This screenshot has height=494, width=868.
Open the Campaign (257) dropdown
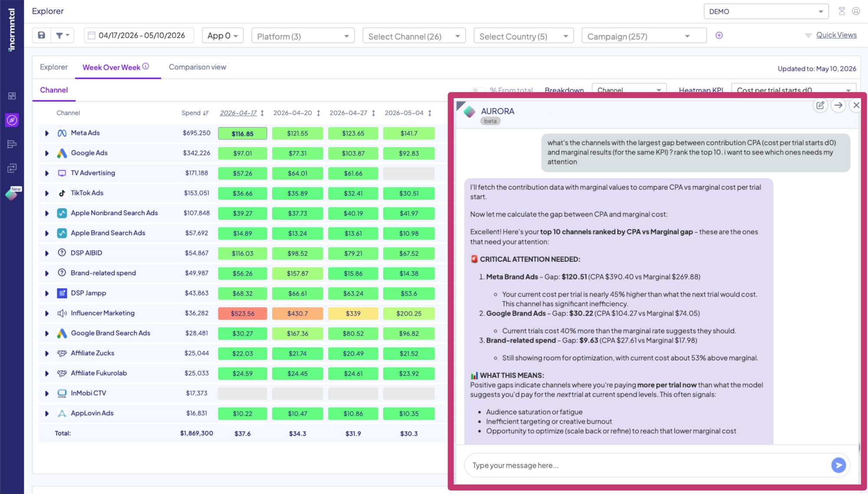pos(644,36)
